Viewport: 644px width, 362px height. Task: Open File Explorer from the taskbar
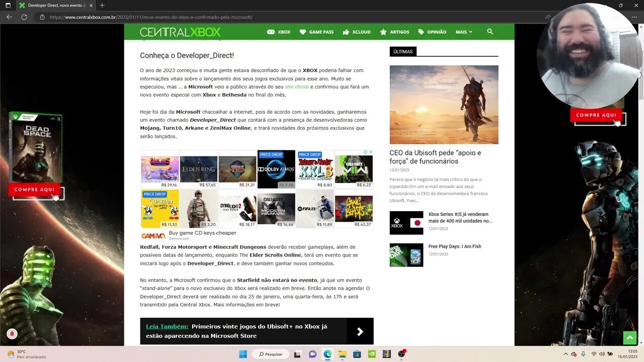(x=342, y=354)
